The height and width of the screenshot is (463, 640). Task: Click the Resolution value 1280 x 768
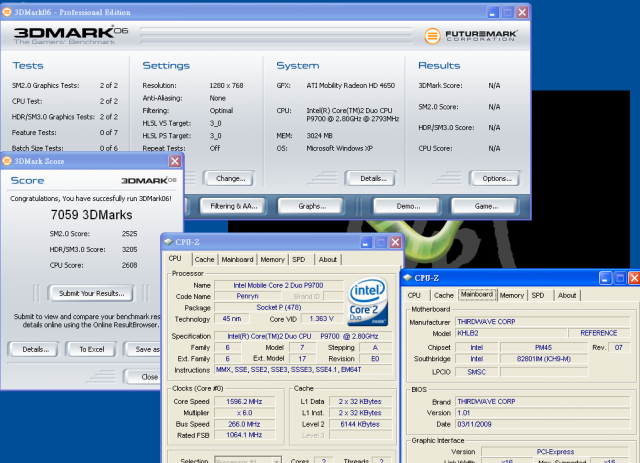[226, 85]
